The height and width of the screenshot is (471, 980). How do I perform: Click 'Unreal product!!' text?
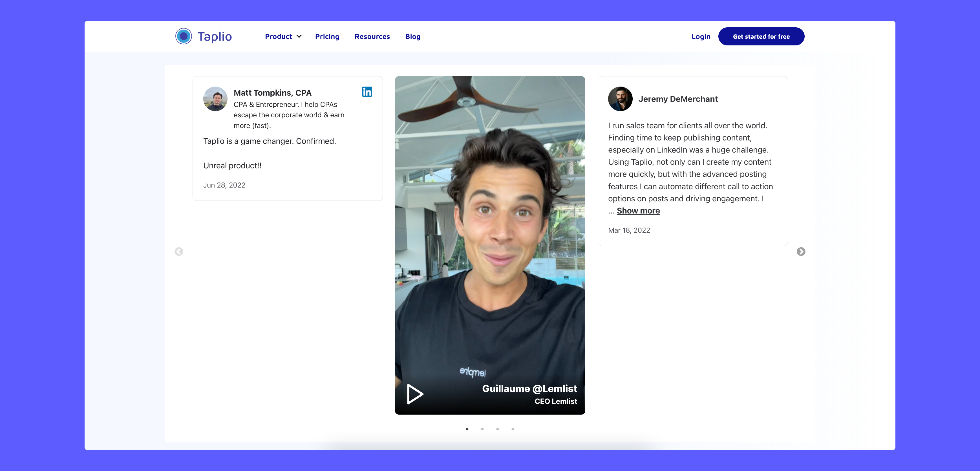(x=232, y=166)
